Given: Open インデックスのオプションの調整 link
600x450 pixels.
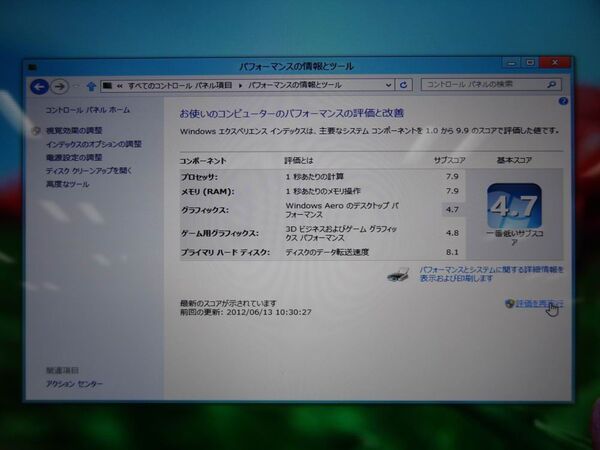Looking at the screenshot, I should pos(94,144).
